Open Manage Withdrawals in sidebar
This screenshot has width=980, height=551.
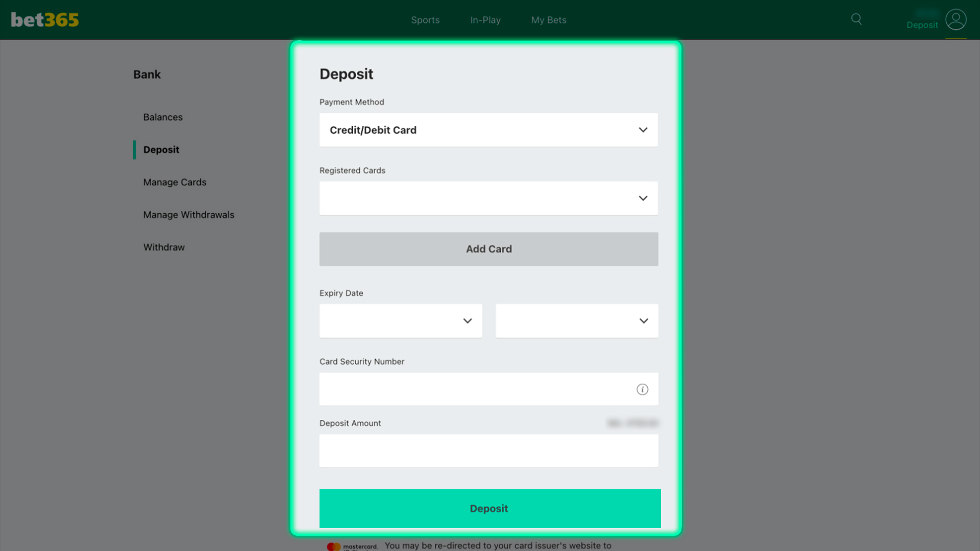click(x=189, y=215)
